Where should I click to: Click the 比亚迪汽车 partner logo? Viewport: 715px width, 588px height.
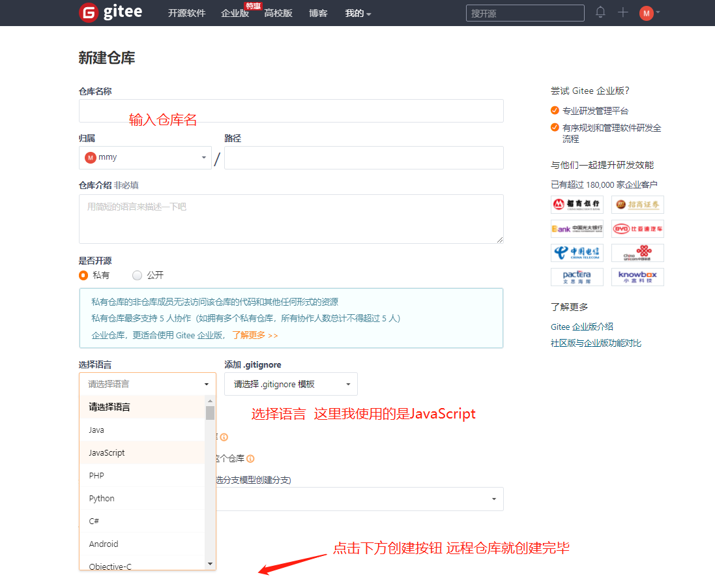637,229
